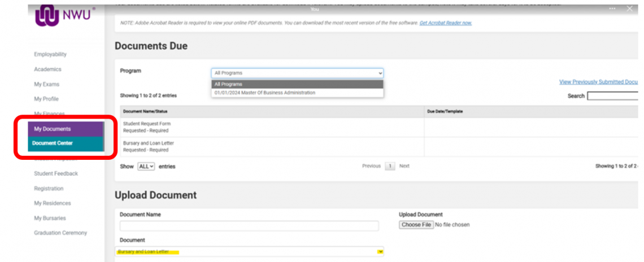Go to Next page of entries
Viewport: 644px width, 262px height.
click(404, 167)
